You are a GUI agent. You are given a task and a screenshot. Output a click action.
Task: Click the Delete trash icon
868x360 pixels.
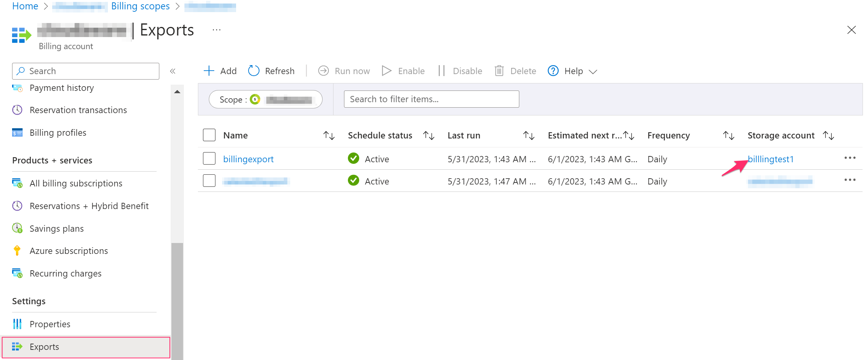click(499, 71)
